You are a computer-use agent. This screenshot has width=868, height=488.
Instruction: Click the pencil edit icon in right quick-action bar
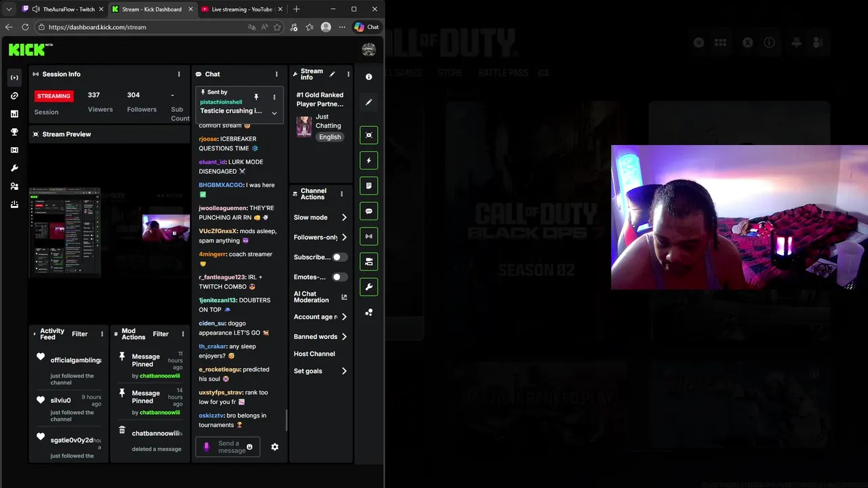click(x=369, y=102)
